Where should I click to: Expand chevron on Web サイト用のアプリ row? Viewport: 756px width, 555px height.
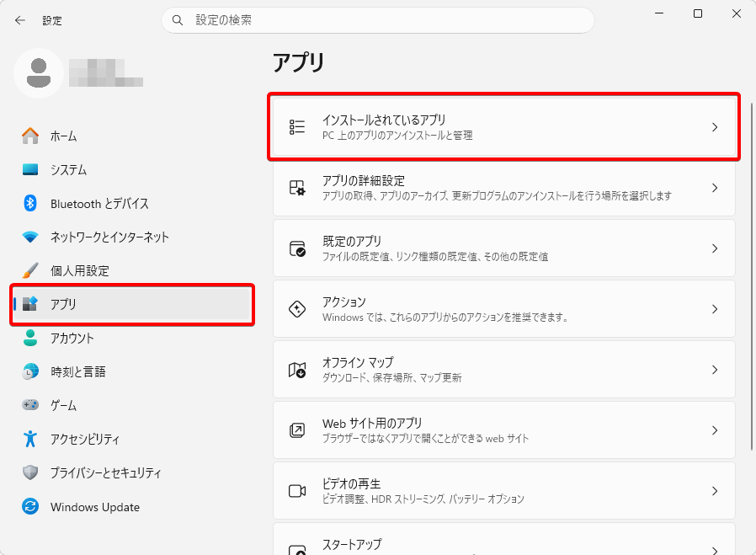pos(715,430)
